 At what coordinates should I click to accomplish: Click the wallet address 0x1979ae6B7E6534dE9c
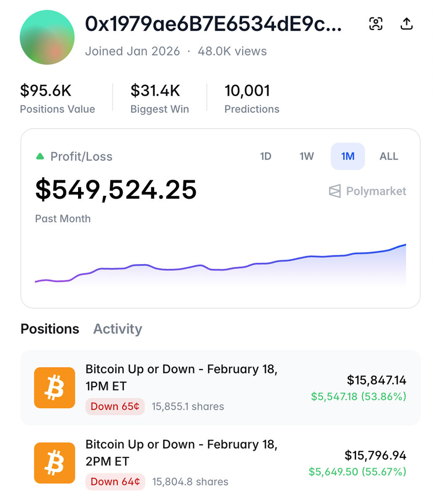click(x=213, y=24)
